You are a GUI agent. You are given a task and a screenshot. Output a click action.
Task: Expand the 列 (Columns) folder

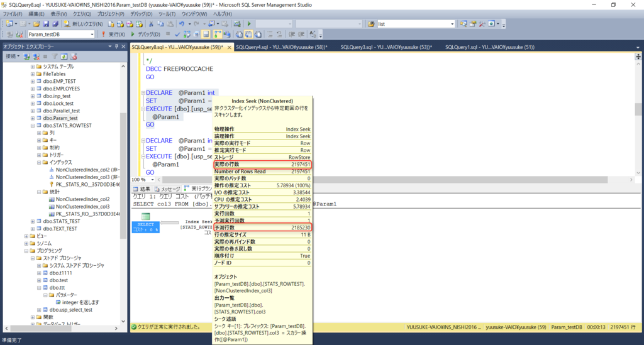pos(39,133)
